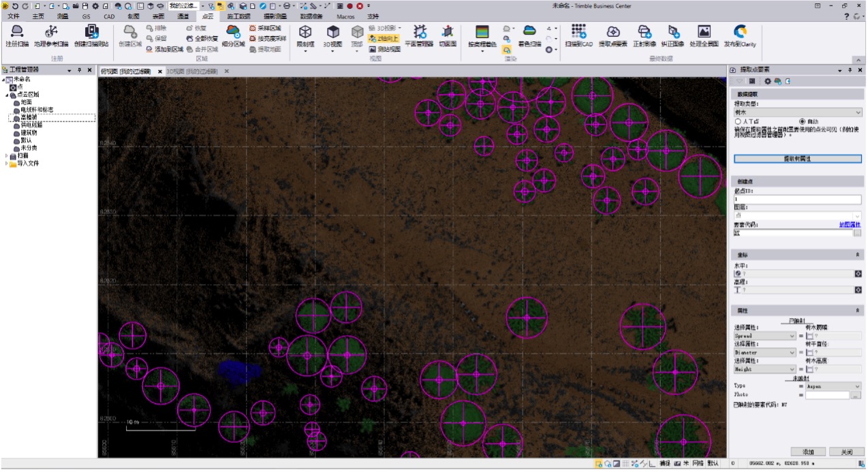Open the Spread attribute dropdown
Viewport: 868px width, 472px height.
(x=764, y=336)
